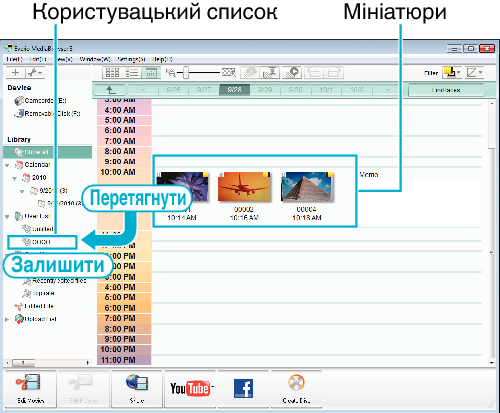Select the 9/27 date tab
500x413 pixels.
click(x=204, y=90)
